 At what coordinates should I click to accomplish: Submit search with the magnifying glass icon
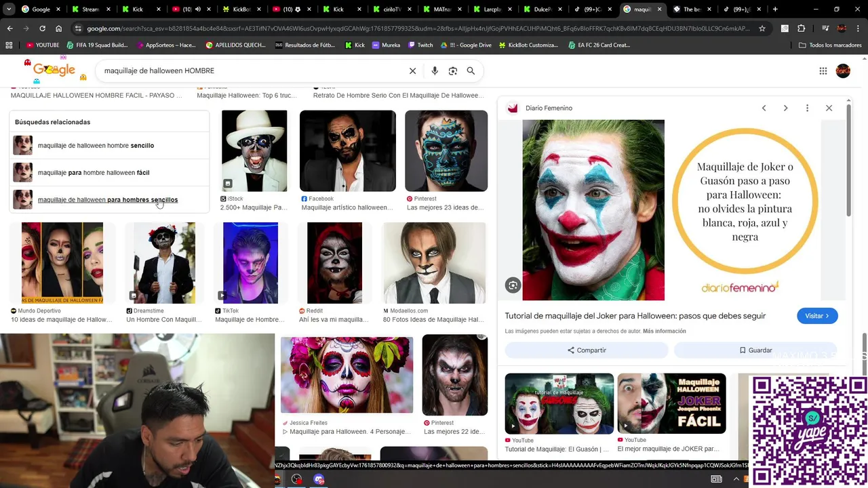tap(471, 70)
